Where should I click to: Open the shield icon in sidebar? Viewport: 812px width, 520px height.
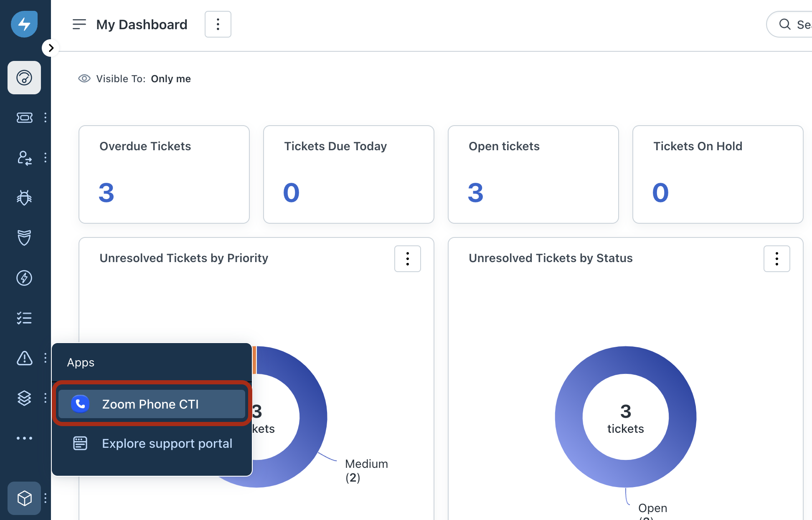[24, 238]
